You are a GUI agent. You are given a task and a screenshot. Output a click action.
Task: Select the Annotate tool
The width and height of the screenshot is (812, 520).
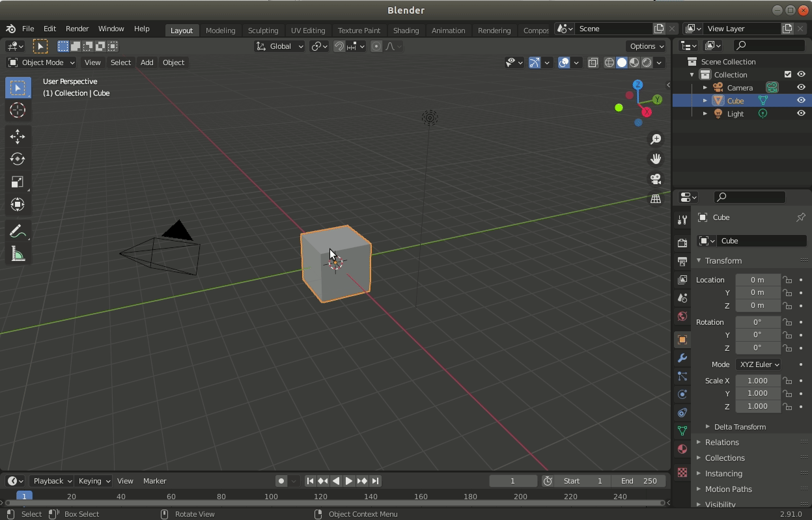[x=18, y=231]
